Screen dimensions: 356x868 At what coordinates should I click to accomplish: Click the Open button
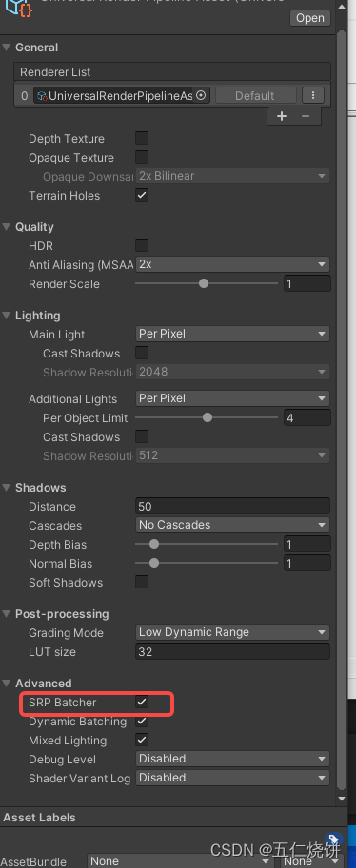310,18
